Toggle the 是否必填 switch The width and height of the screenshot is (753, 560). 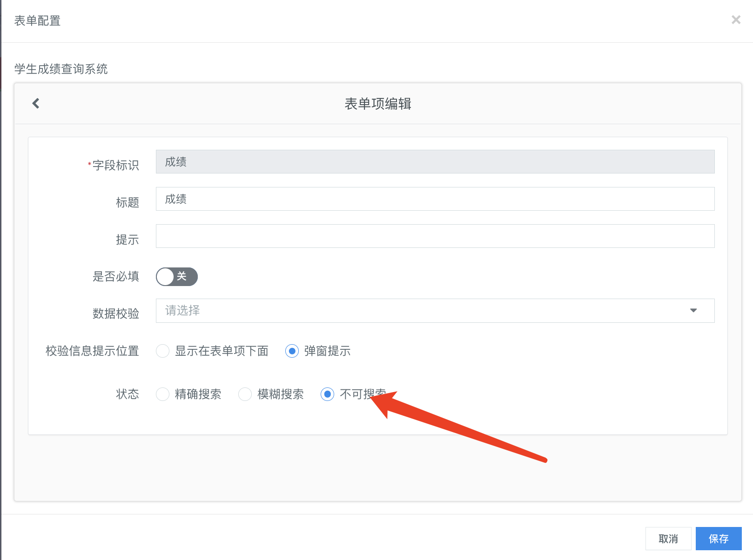(177, 277)
